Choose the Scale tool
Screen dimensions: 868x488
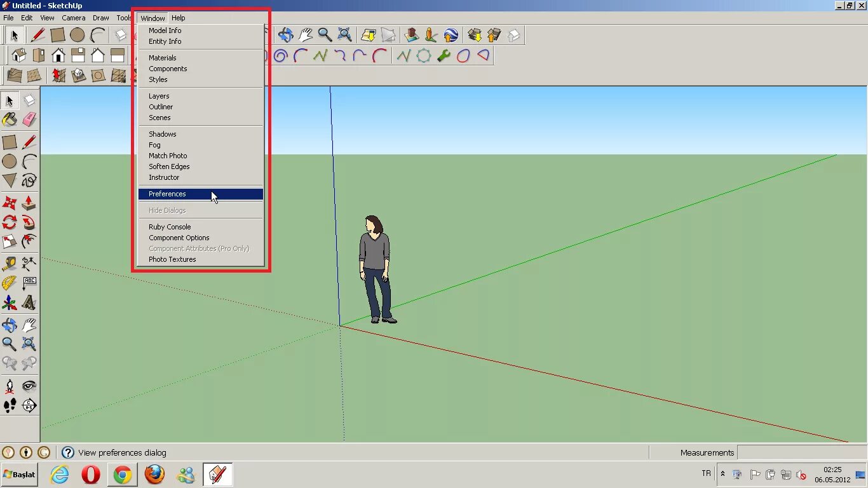tap(10, 242)
